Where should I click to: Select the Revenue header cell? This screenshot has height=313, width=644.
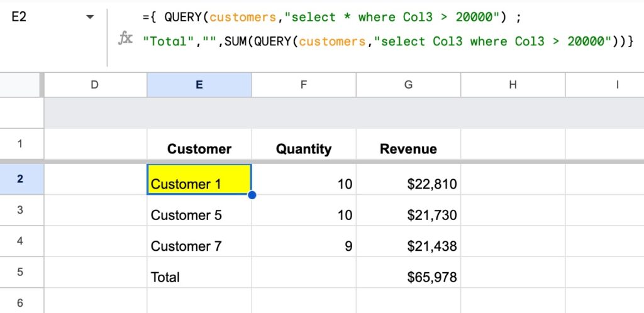(x=408, y=149)
